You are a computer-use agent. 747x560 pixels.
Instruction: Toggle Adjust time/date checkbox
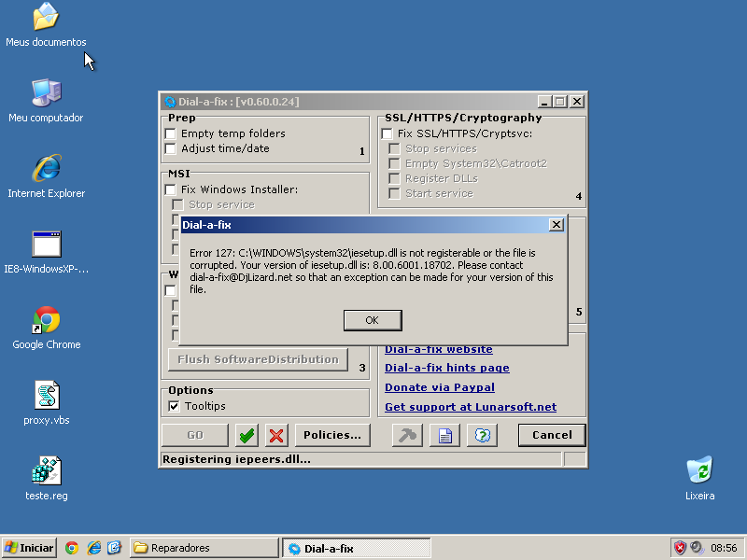(x=171, y=148)
